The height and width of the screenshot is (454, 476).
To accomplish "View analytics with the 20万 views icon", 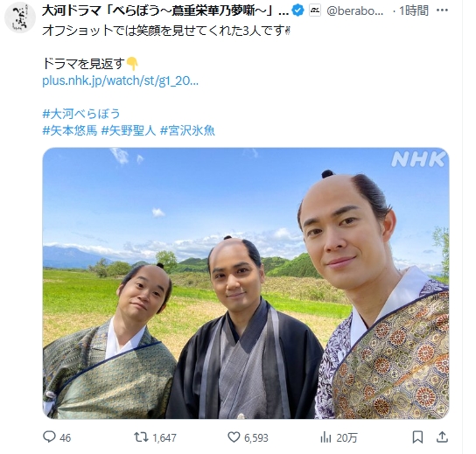I will (x=325, y=437).
